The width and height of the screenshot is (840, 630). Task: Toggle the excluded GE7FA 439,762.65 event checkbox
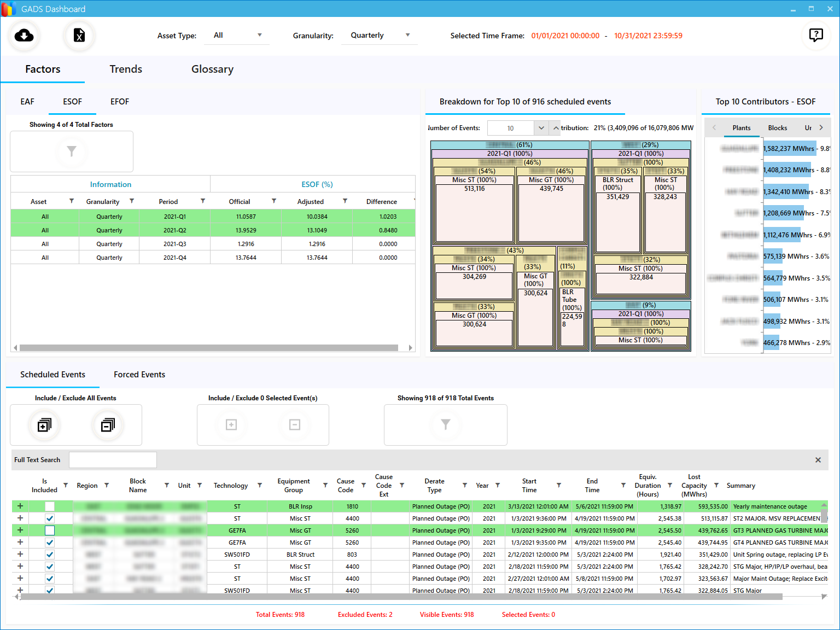(50, 530)
